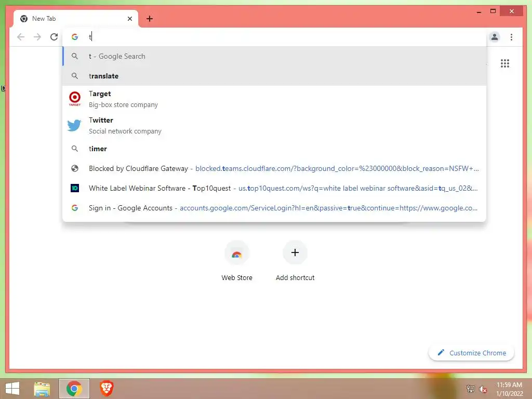Screen dimensions: 532x399
Task: Open Chrome's three-dot menu
Action: click(x=511, y=37)
